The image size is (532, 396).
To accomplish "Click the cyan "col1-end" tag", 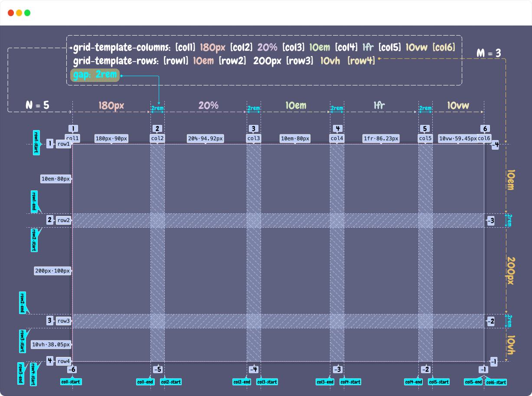I will (145, 382).
